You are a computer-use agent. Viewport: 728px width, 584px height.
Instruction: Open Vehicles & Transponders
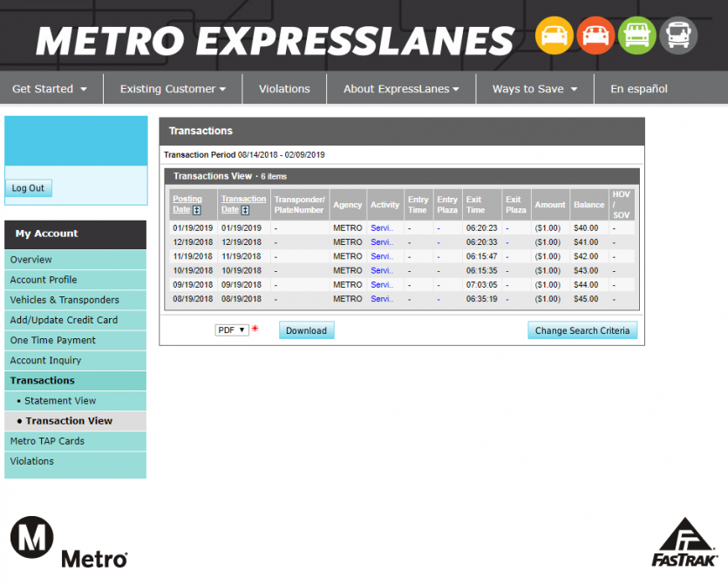point(75,300)
